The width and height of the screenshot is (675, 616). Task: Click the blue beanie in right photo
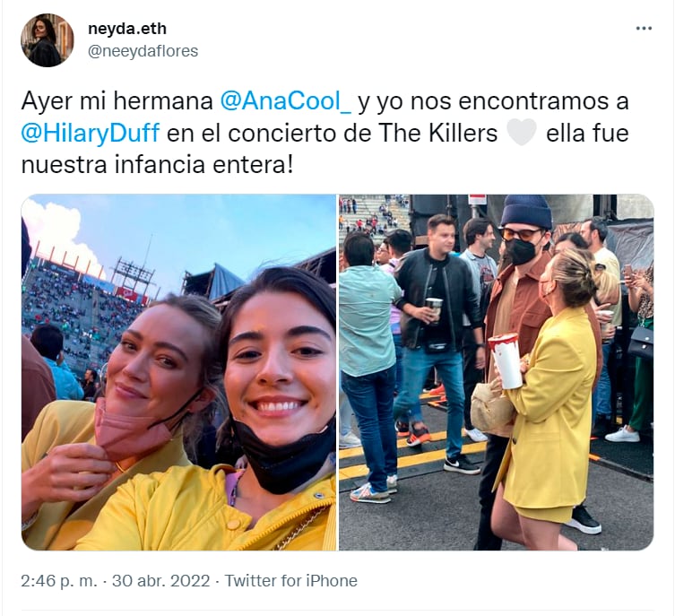[x=527, y=212]
